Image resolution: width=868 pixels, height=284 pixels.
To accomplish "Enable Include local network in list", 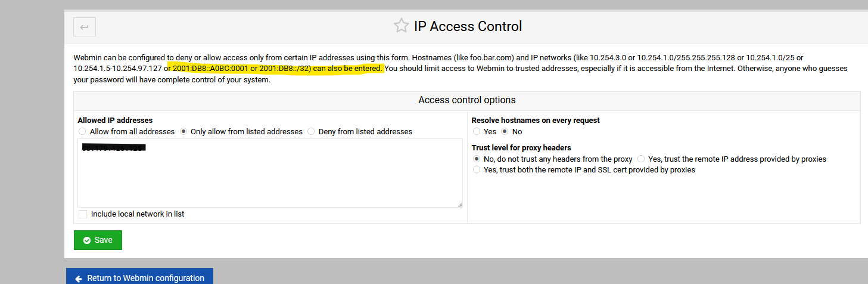I will click(x=83, y=214).
